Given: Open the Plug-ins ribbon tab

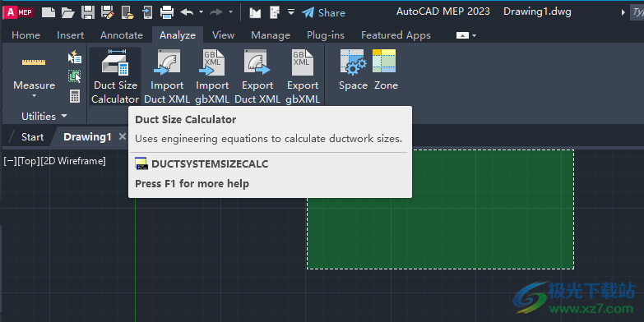Looking at the screenshot, I should click(326, 35).
